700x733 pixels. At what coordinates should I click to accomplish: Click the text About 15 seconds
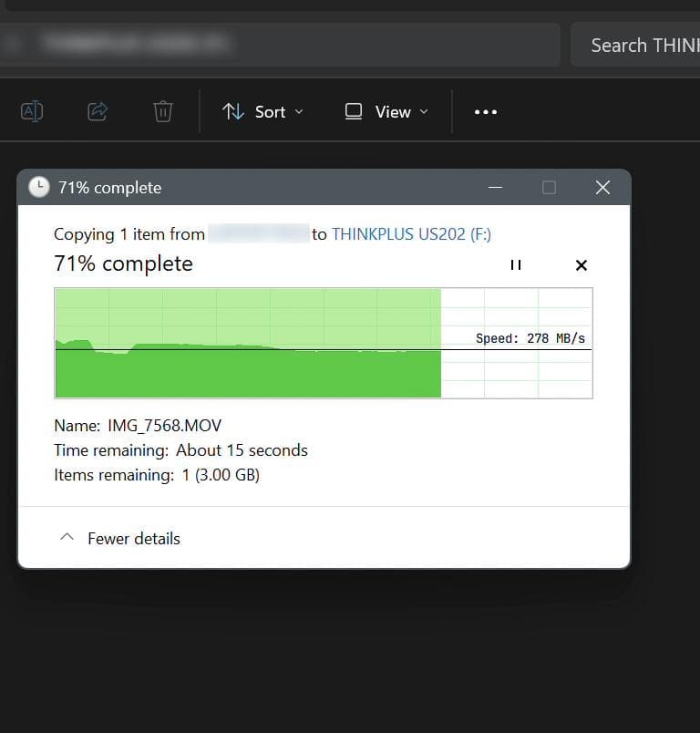pyautogui.click(x=242, y=450)
